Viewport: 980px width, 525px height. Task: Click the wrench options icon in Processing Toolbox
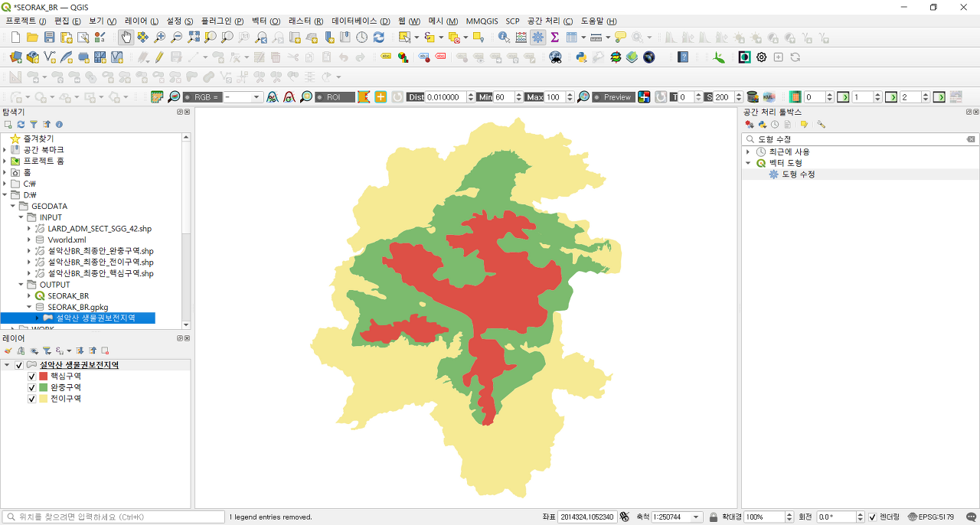pos(821,124)
